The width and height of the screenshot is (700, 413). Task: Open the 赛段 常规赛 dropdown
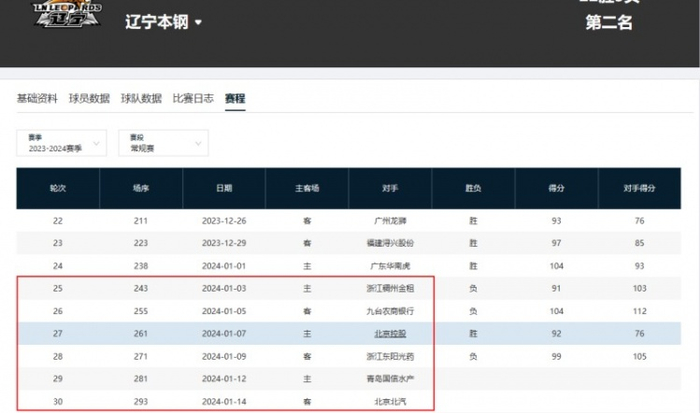pos(163,143)
